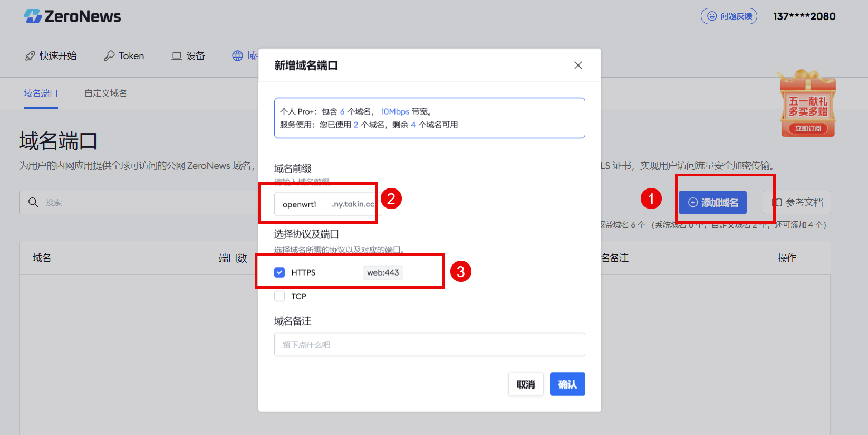Open 参考文档 reference docs
868x435 pixels.
(x=797, y=203)
